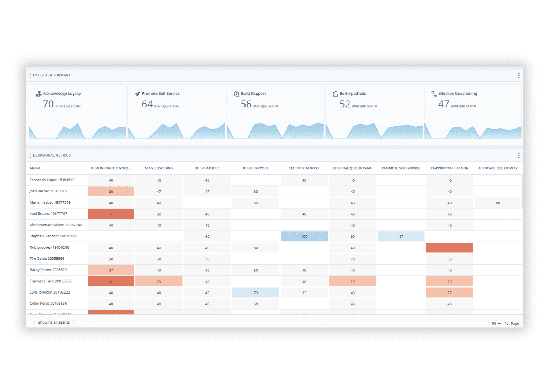Click the blue 100 Set Expectations cell
Screen dimensions: 549x392
click(x=304, y=236)
